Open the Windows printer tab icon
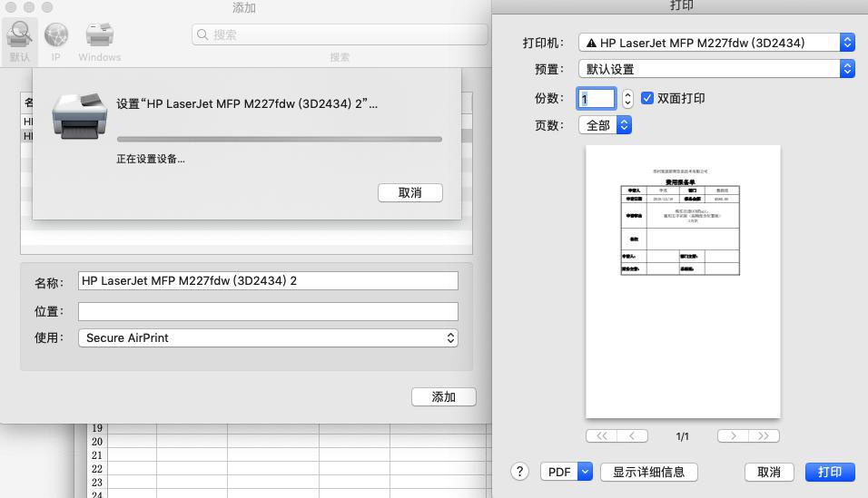This screenshot has width=868, height=498. coord(100,42)
